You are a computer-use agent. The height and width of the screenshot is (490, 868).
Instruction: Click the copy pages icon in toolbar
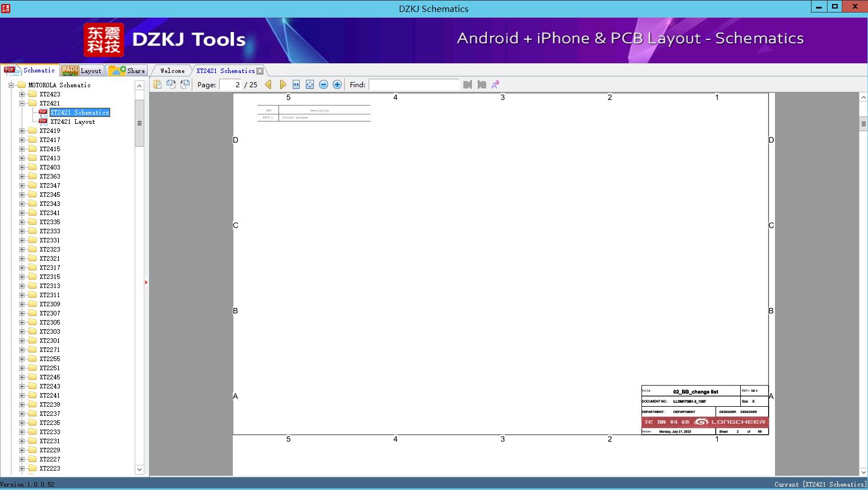pos(158,84)
